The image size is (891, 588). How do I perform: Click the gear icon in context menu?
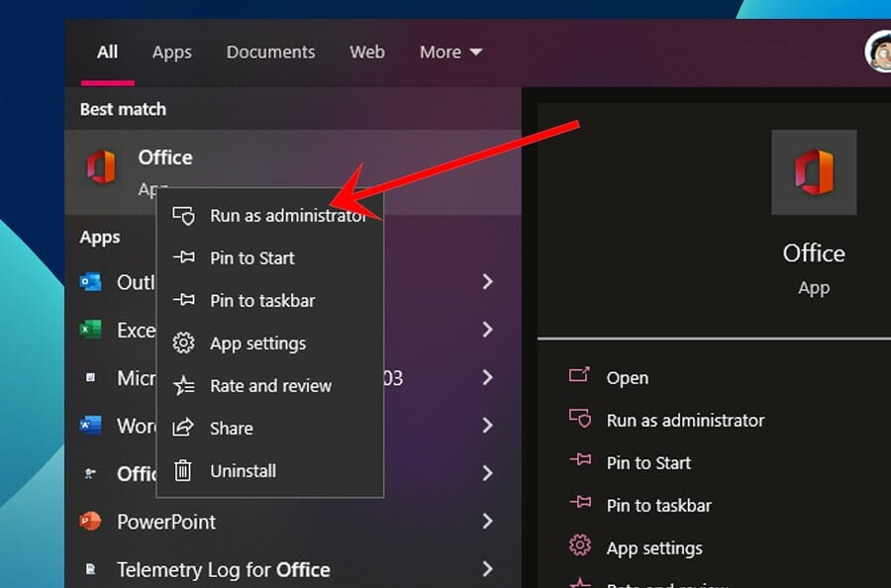pyautogui.click(x=183, y=343)
